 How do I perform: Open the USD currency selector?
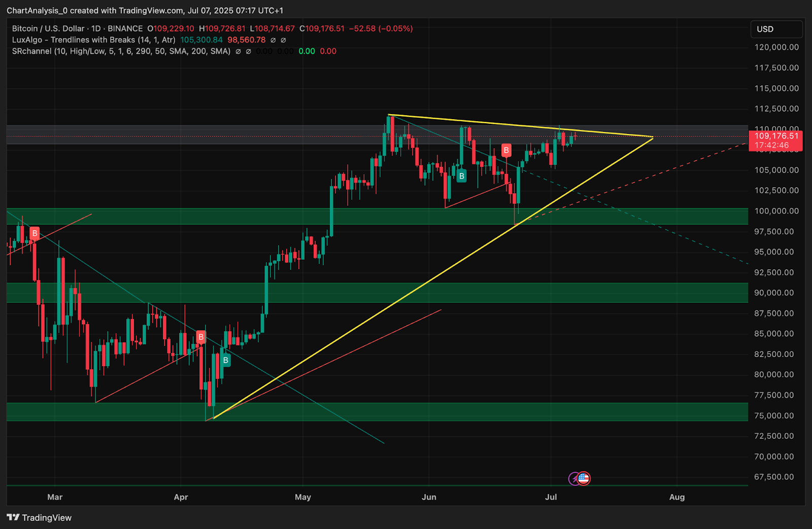coord(776,29)
